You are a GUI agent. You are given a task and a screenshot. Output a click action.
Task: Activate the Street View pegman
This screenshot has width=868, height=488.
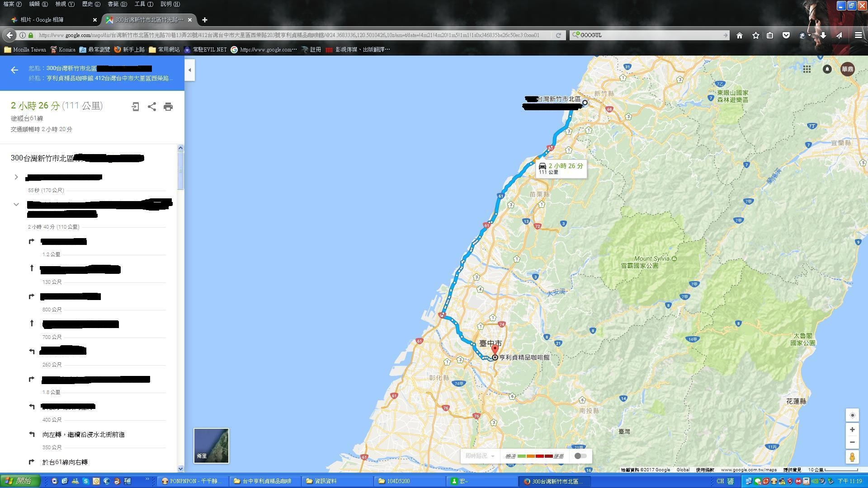[x=852, y=457]
